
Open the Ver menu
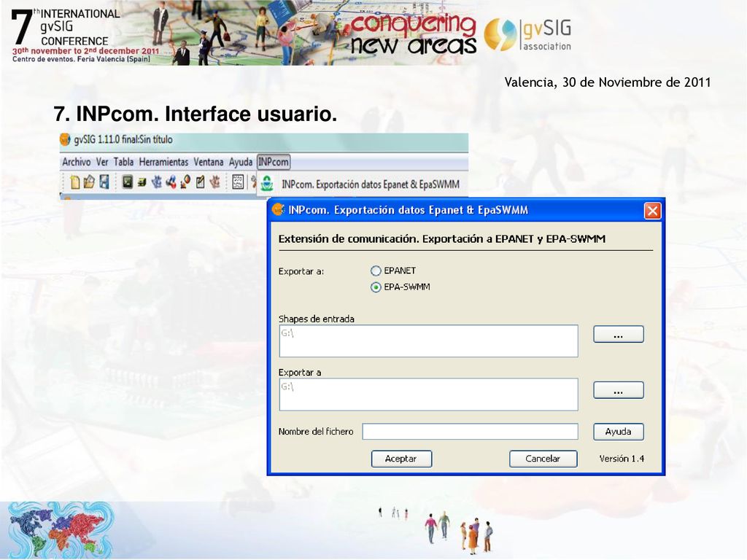pos(102,163)
